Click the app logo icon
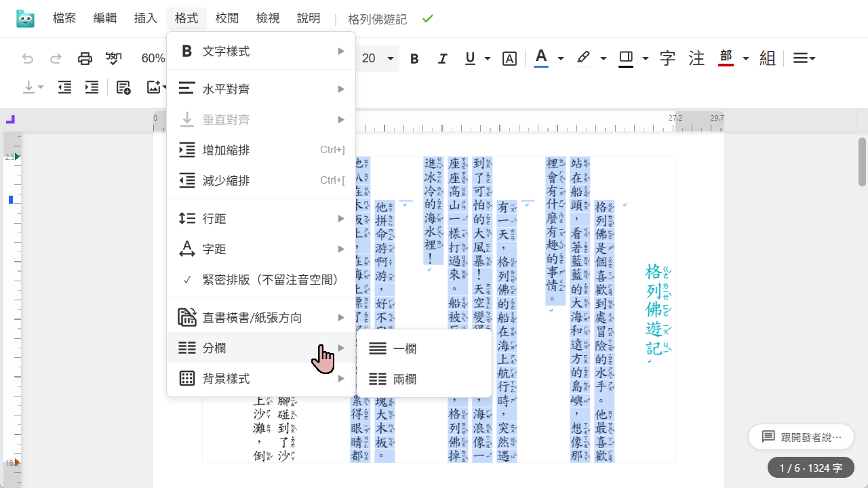Image resolution: width=868 pixels, height=488 pixels. pyautogui.click(x=25, y=19)
